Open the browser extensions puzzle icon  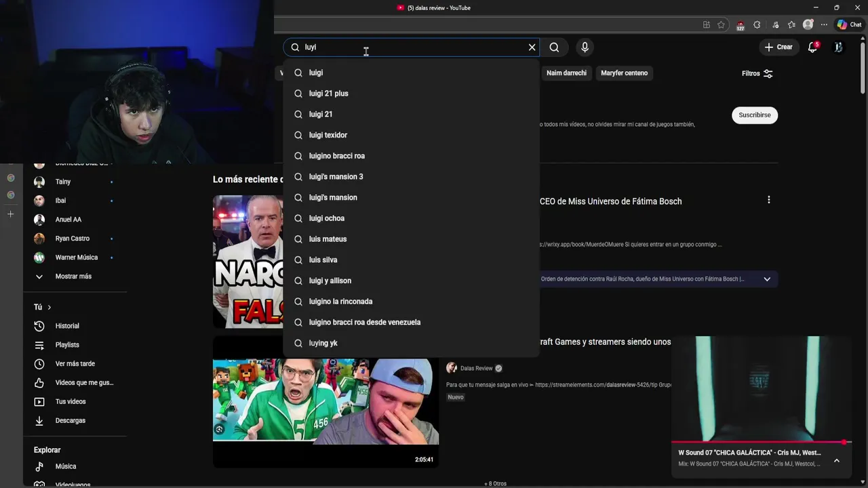(x=757, y=24)
